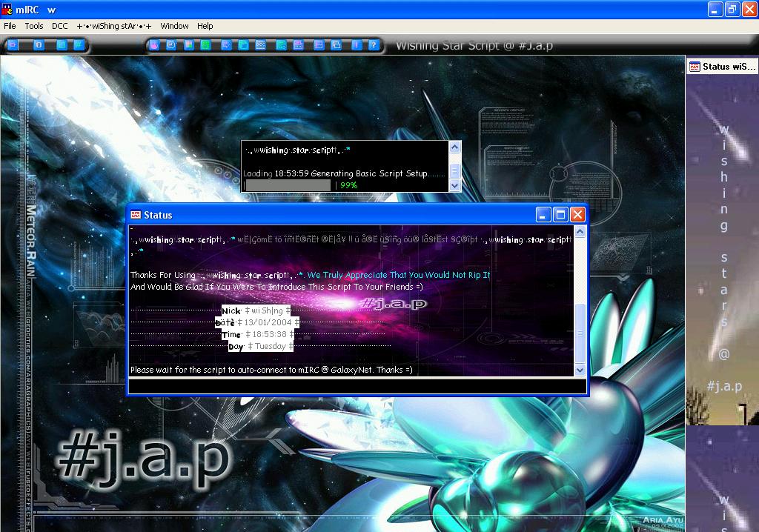Close the Status window
Screen dimensions: 759x532
tap(577, 214)
